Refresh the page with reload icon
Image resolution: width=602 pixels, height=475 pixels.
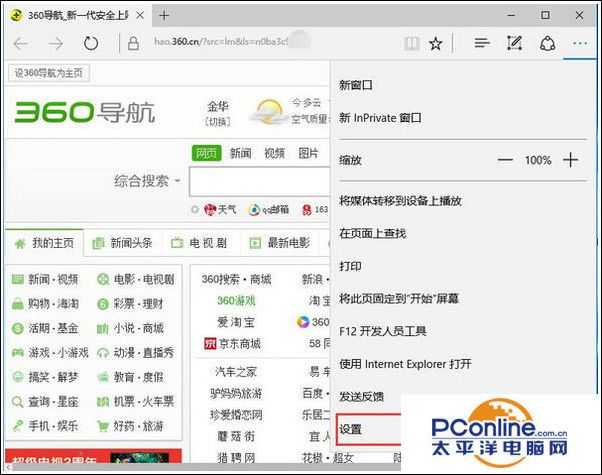tap(91, 43)
